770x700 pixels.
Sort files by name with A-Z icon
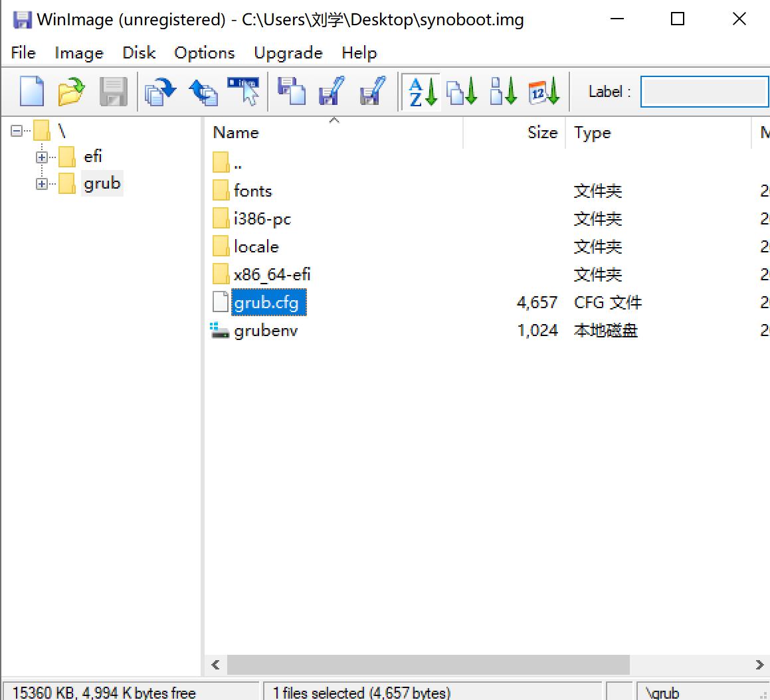coord(422,91)
